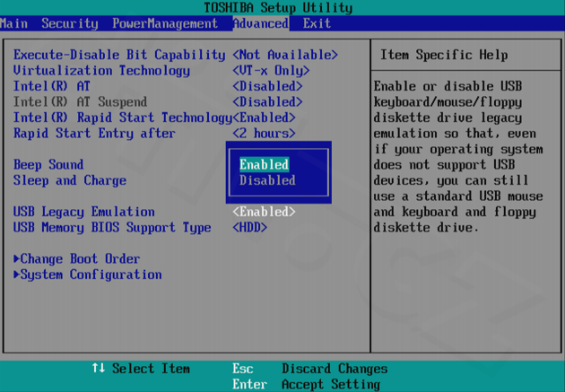Image resolution: width=565 pixels, height=392 pixels.
Task: Click Enter Accept Setting hint
Action: (x=307, y=384)
